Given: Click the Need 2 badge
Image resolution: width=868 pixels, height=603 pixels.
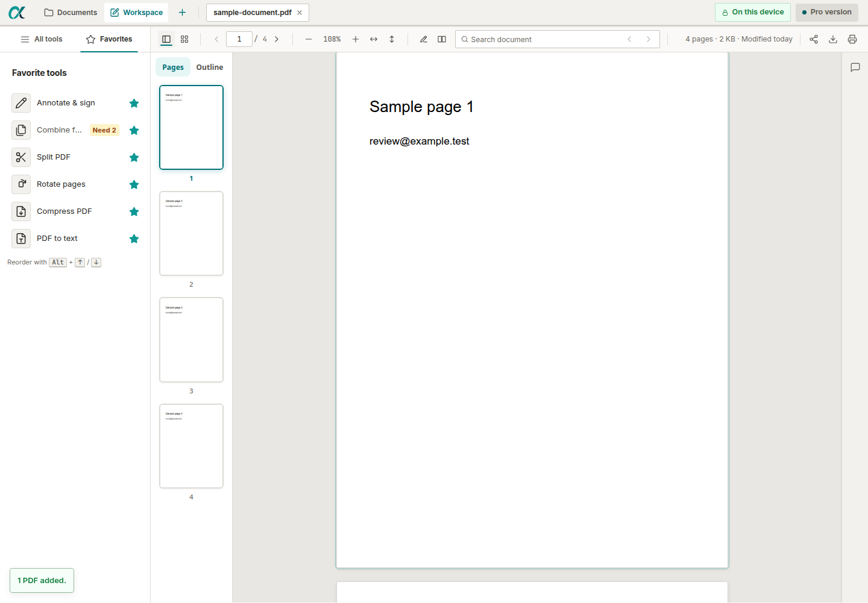Looking at the screenshot, I should 104,130.
